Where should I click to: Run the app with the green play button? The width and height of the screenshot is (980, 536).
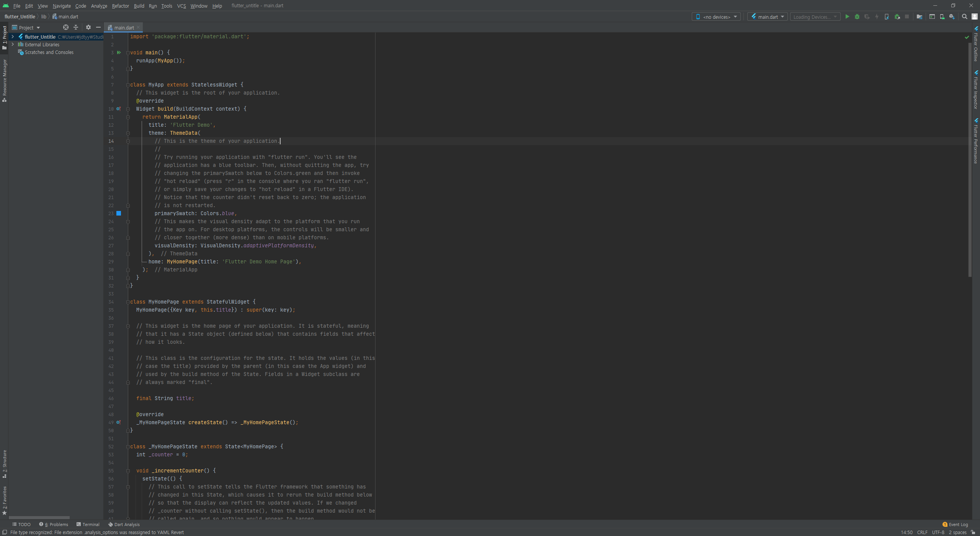click(847, 17)
